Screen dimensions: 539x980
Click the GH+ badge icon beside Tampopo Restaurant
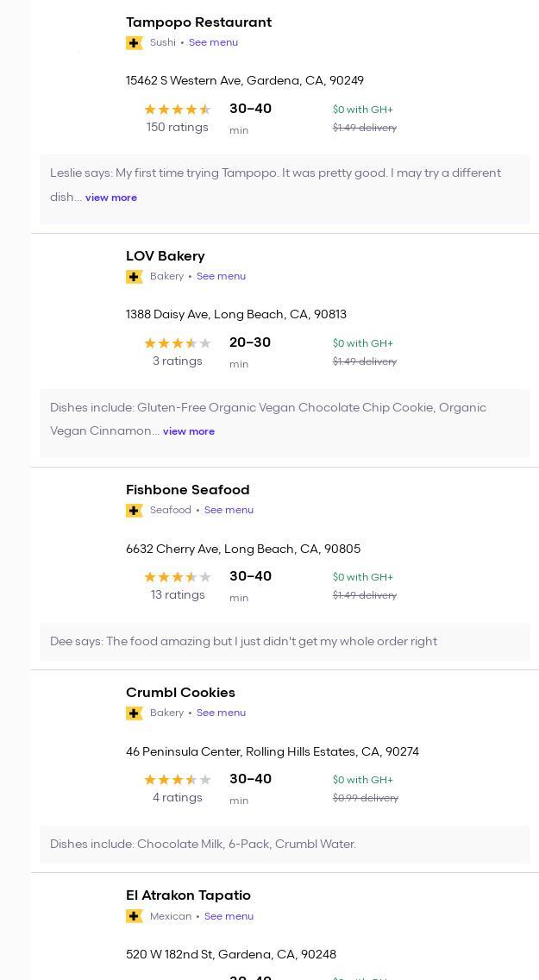(134, 43)
